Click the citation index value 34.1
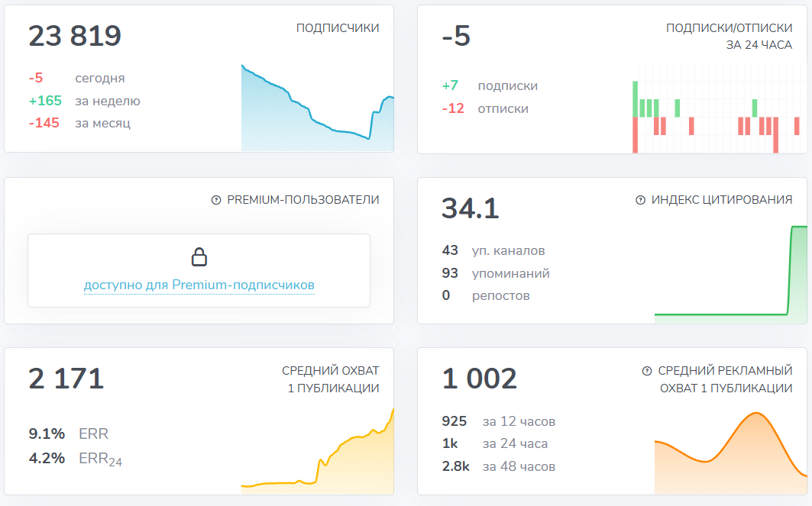The width and height of the screenshot is (812, 506). pos(469,206)
